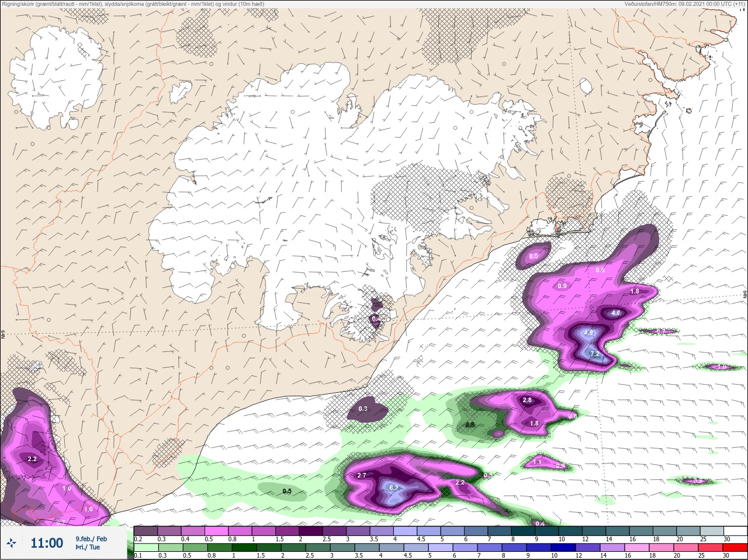Screen dimensions: 748x560
Task: Click the '9.feb./ Feb' date text
Action: click(91, 539)
